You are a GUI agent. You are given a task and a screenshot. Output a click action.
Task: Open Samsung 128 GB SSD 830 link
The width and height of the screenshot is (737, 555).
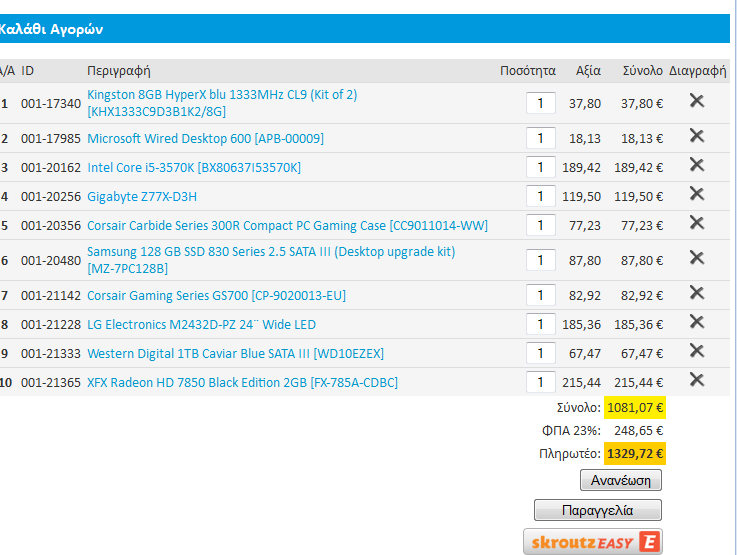pyautogui.click(x=271, y=260)
